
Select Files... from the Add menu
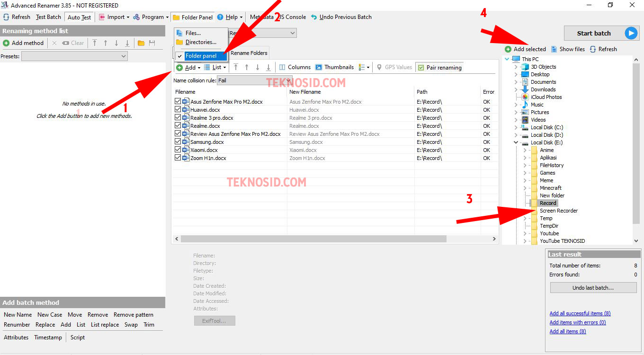pyautogui.click(x=193, y=33)
